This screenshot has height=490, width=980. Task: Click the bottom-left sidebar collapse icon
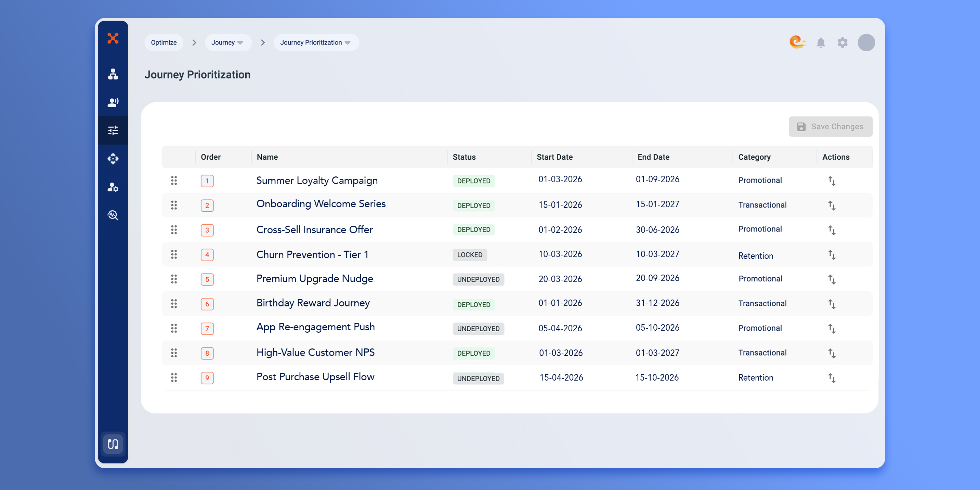tap(113, 443)
